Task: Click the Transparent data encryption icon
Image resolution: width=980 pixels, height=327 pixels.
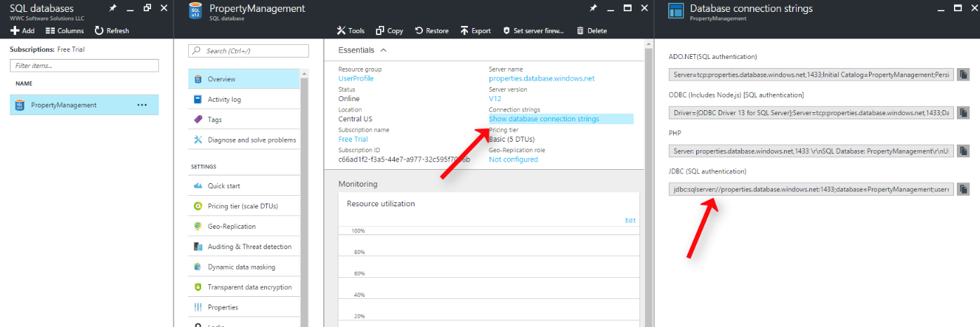Action: 198,288
